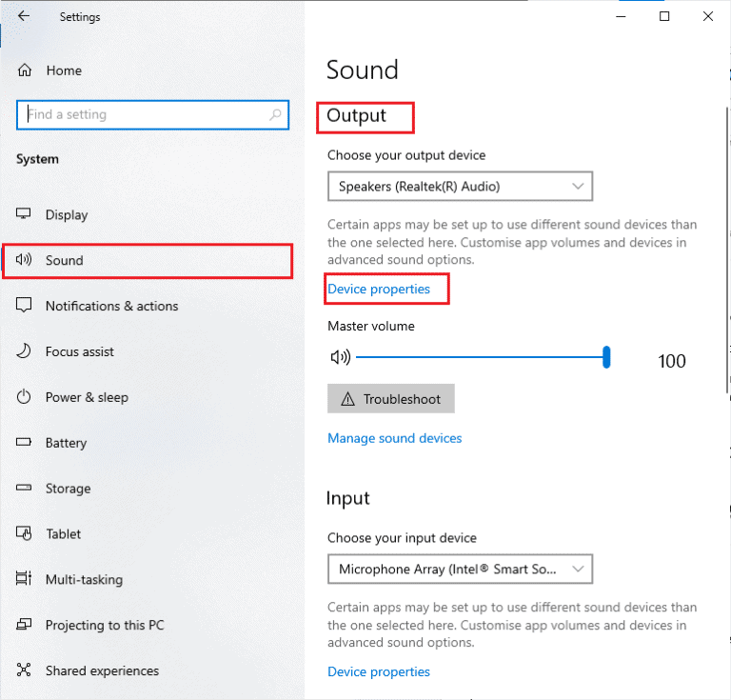This screenshot has width=731, height=700.
Task: Click the master volume slider handle
Action: point(606,358)
